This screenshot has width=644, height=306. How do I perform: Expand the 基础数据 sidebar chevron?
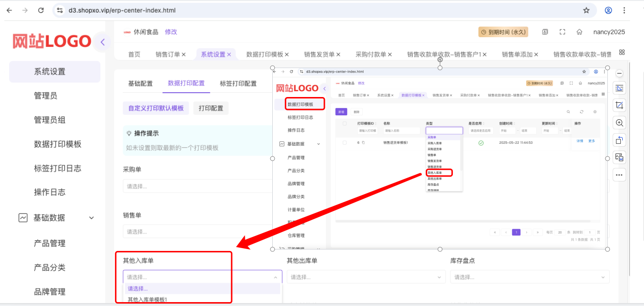pos(92,218)
